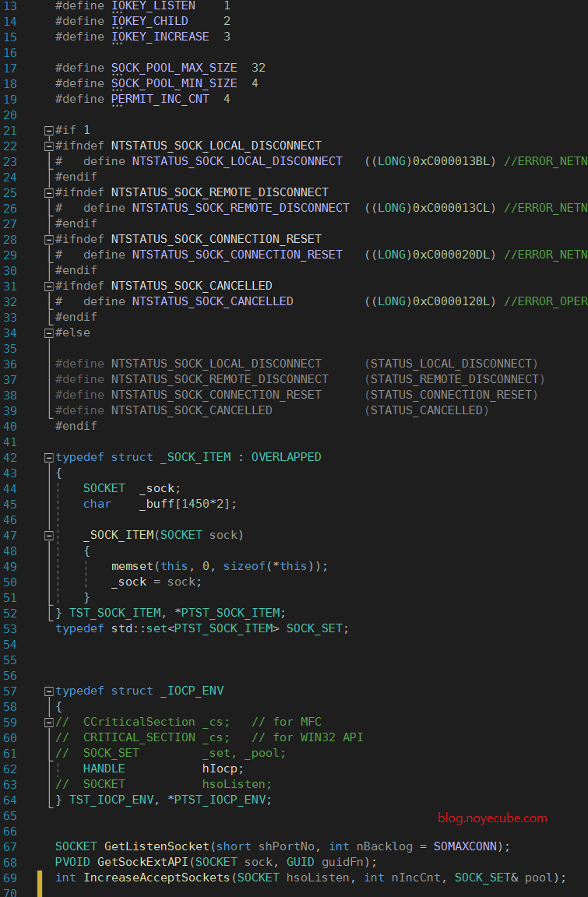Collapse #ifndef NTSTATUS_SOCK_REMOTE_DISCONNECT region
This screenshot has width=588, height=897.
click(48, 193)
